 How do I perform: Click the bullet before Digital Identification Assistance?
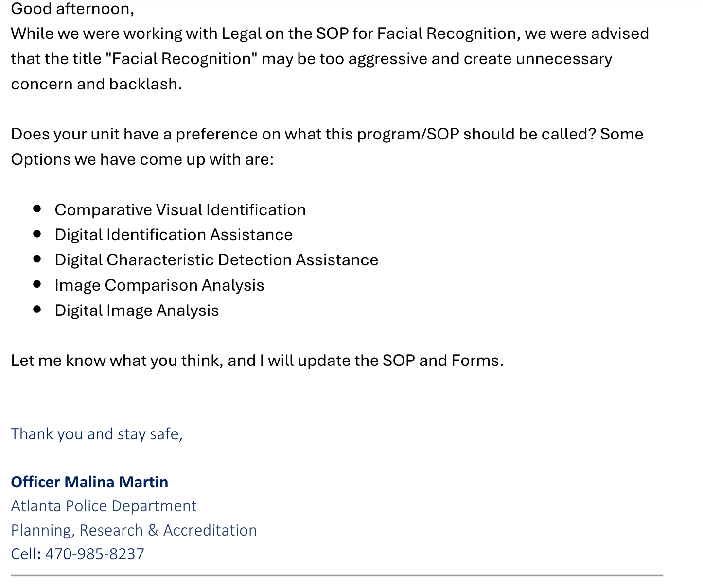[x=37, y=234]
